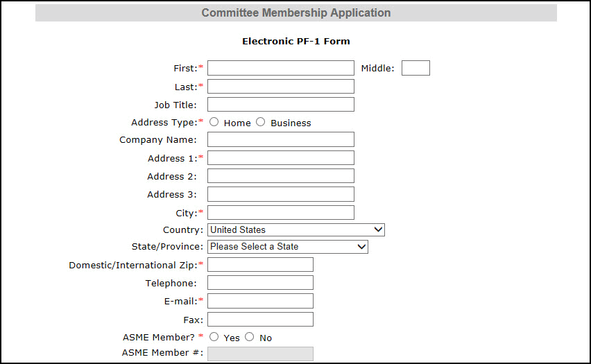Viewport: 591px width, 364px height.
Task: Click the Committee Membership Application header
Action: point(296,13)
